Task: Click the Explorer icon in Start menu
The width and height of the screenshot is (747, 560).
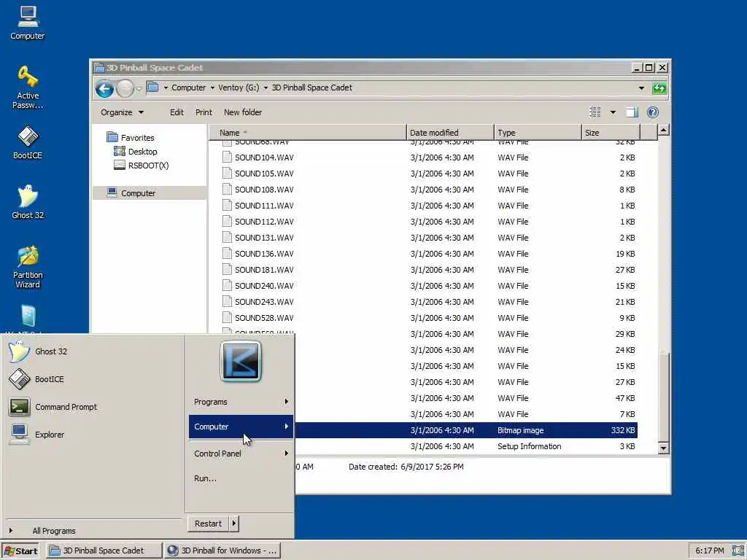Action: point(19,435)
